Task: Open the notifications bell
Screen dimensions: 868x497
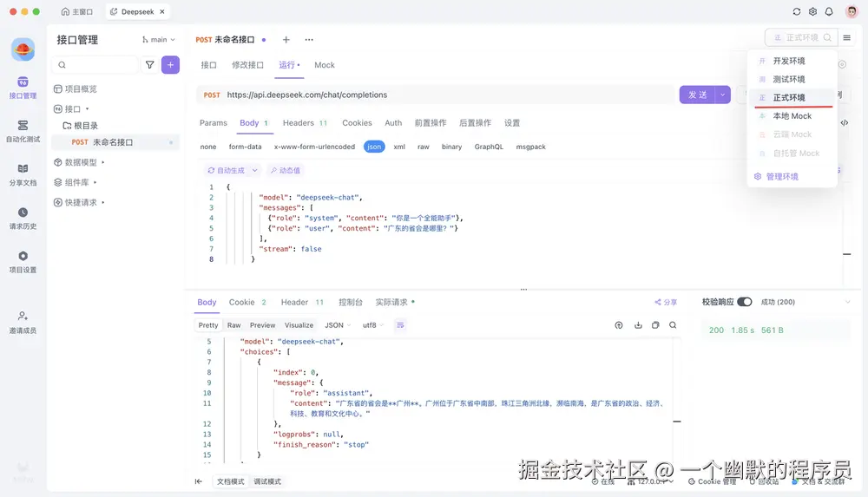Action: (x=829, y=11)
